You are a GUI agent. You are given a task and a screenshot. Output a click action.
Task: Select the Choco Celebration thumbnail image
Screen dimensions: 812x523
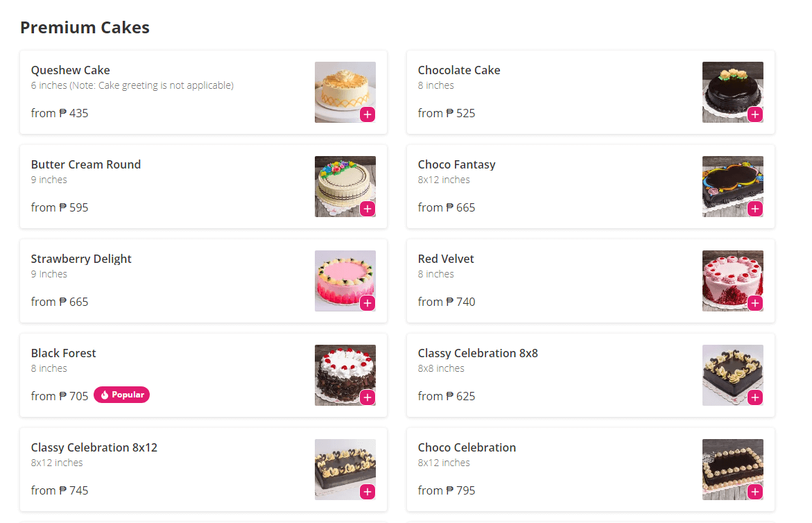732,470
